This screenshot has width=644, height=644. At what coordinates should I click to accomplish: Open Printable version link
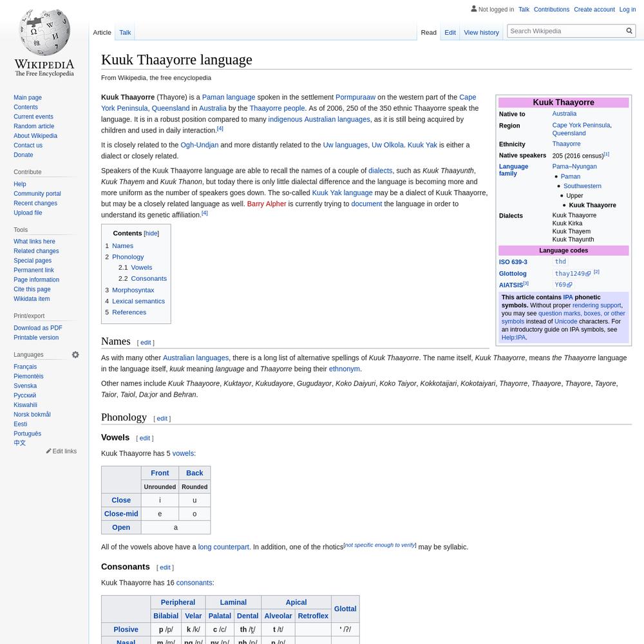pyautogui.click(x=36, y=337)
